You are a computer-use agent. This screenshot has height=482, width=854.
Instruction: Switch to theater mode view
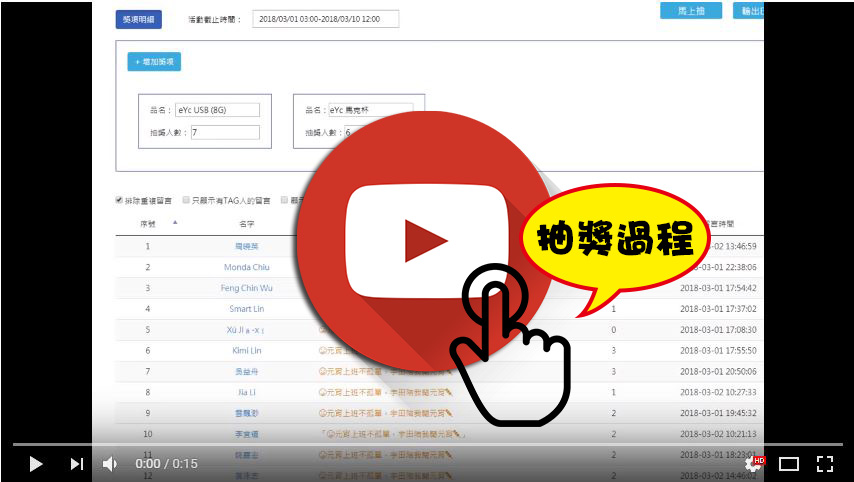(x=789, y=464)
